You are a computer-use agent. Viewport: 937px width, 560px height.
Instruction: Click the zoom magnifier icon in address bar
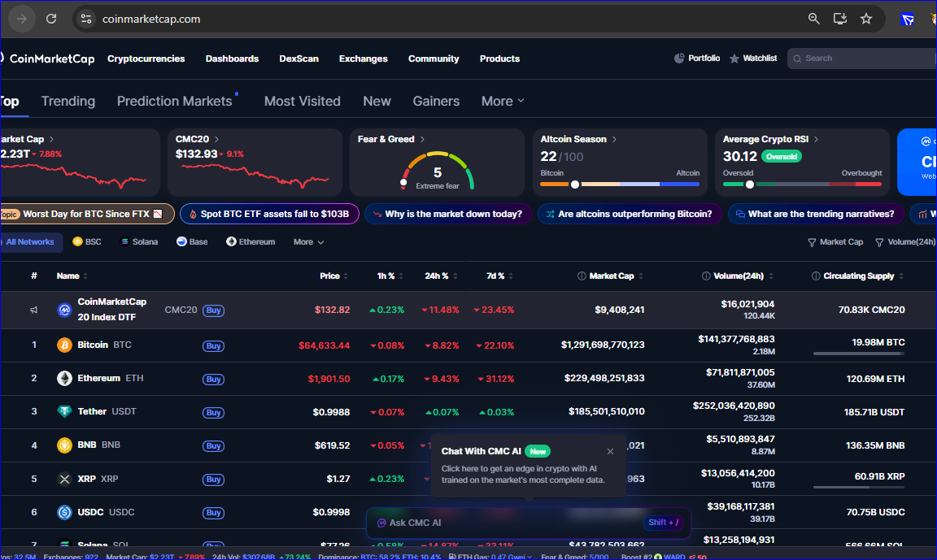tap(813, 19)
